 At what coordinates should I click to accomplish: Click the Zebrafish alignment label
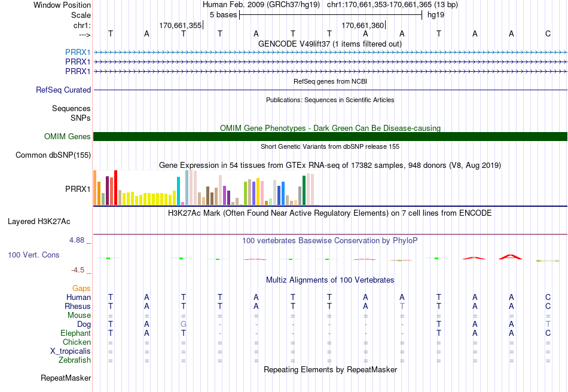(x=75, y=360)
